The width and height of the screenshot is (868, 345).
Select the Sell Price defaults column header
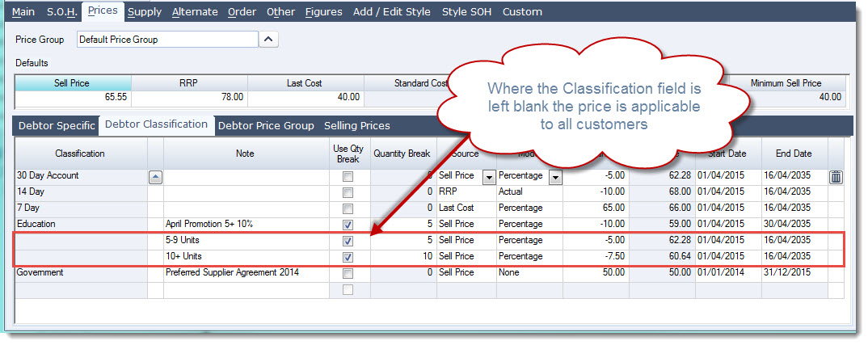coord(73,83)
